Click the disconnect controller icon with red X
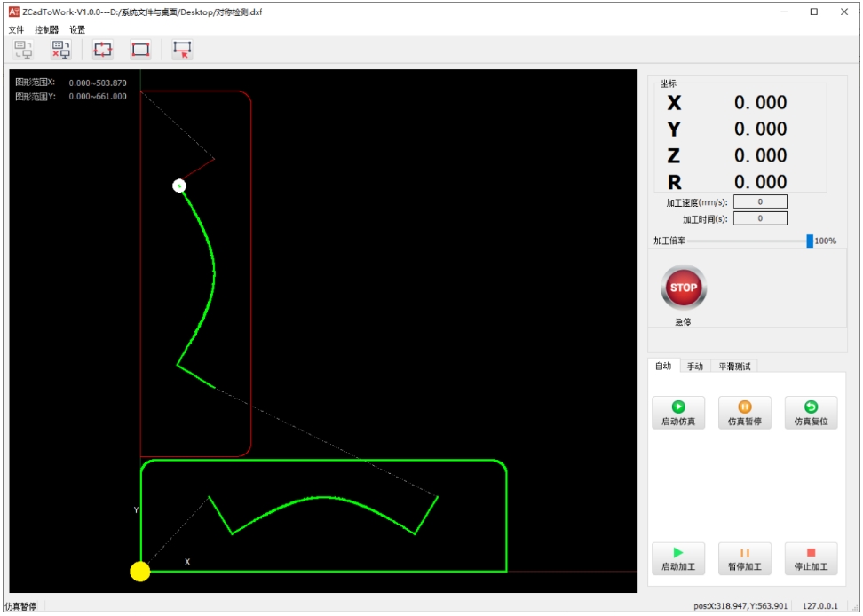Image resolution: width=863 pixels, height=616 pixels. point(61,50)
